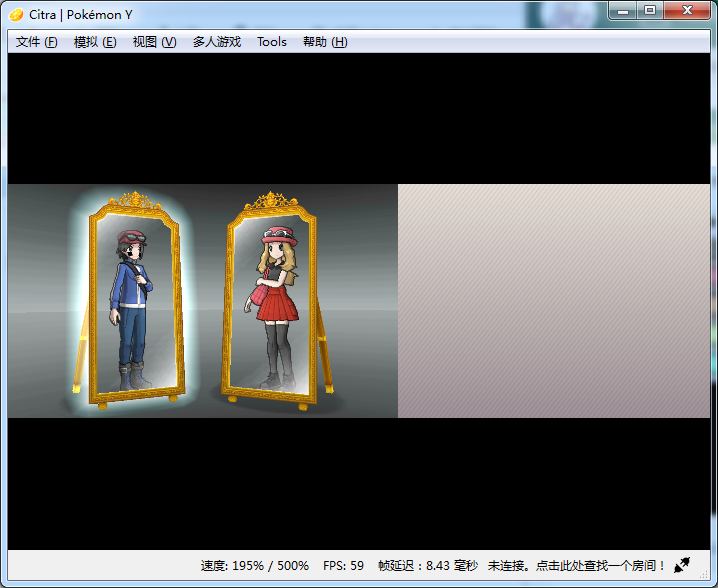The image size is (718, 588).
Task: Click the multiplayer connection plug icon
Action: (x=681, y=565)
